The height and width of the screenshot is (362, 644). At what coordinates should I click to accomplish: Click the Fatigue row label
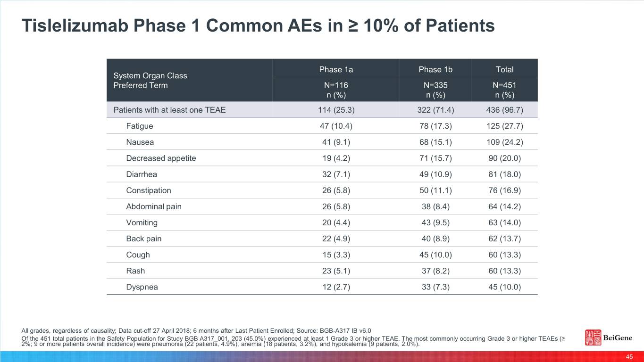tap(139, 126)
